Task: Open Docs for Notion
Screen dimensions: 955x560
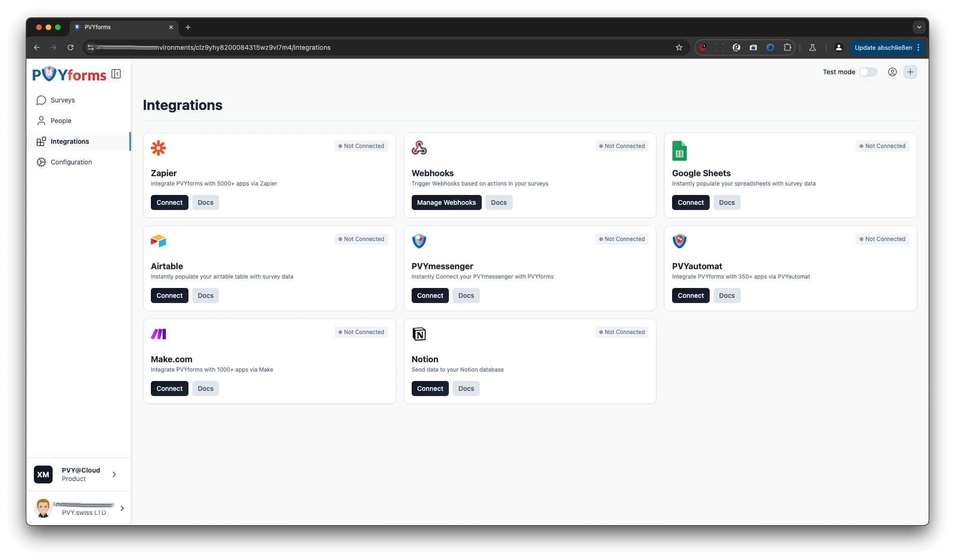Action: point(466,389)
